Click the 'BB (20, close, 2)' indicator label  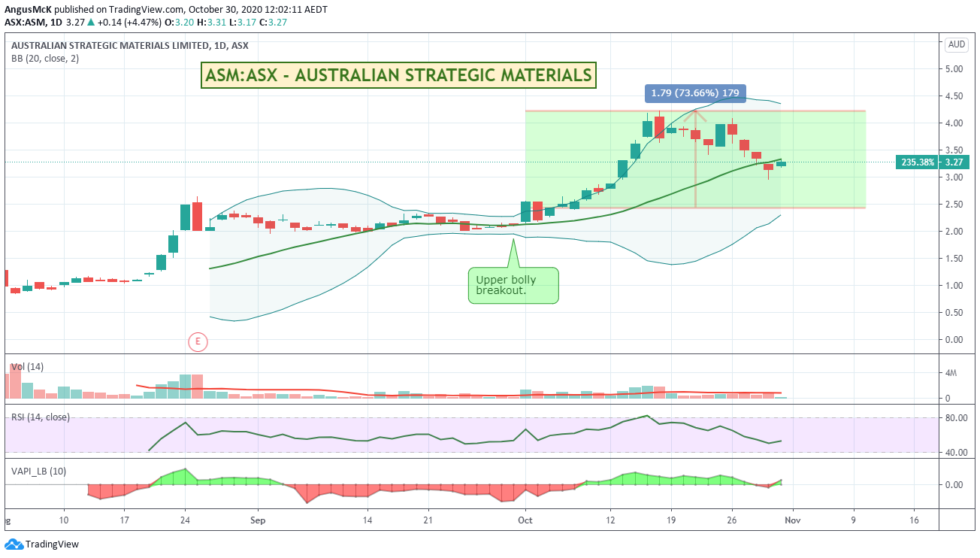(45, 58)
